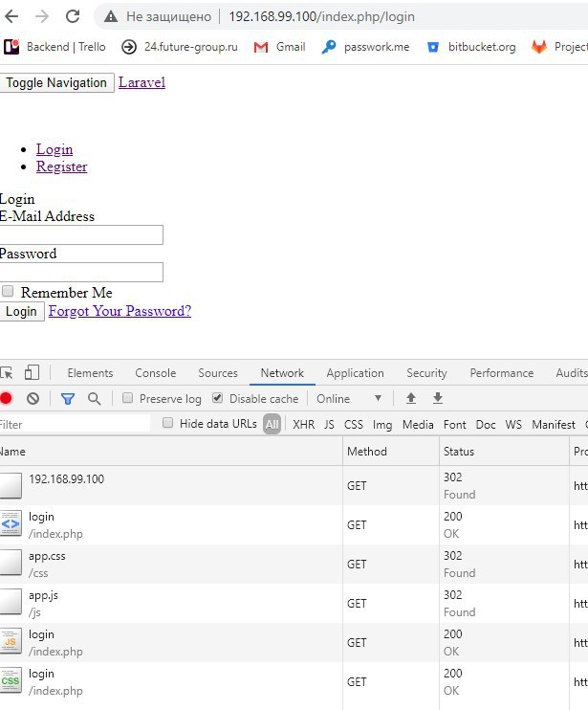Switch to the Application tab

click(x=355, y=373)
